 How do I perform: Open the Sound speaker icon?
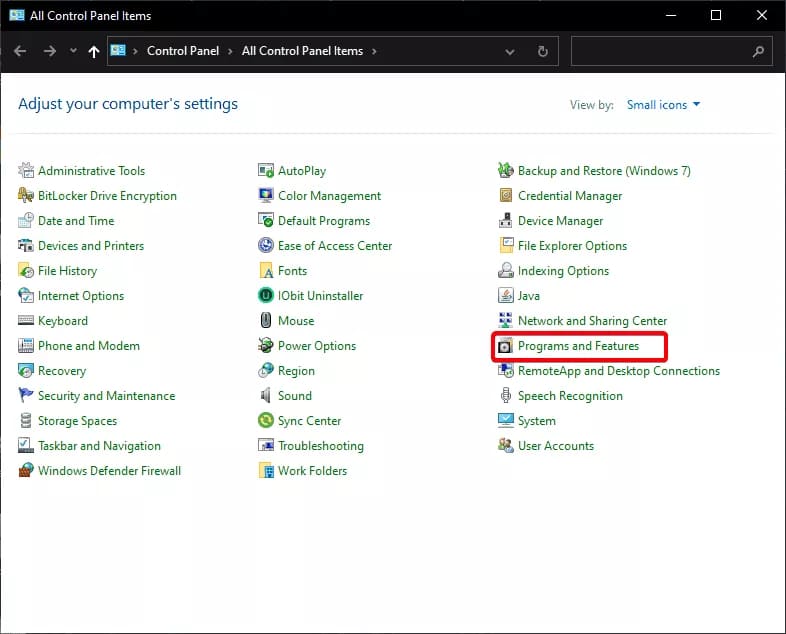pos(266,395)
